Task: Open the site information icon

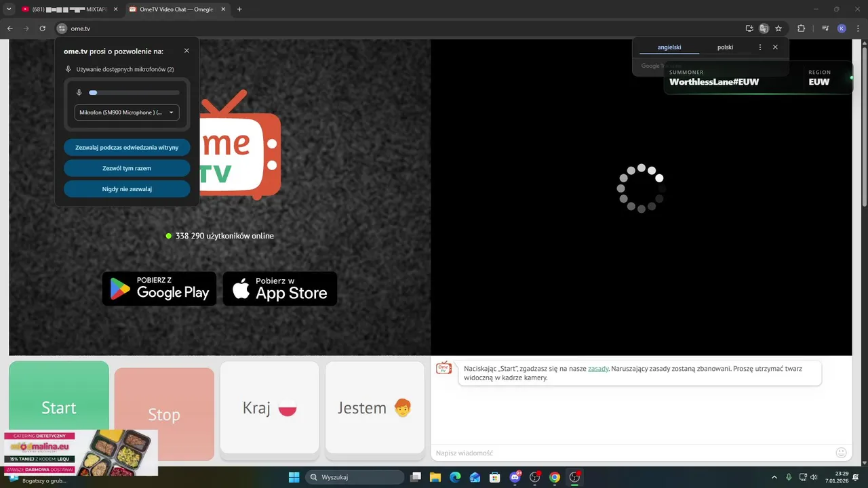Action: [x=62, y=28]
